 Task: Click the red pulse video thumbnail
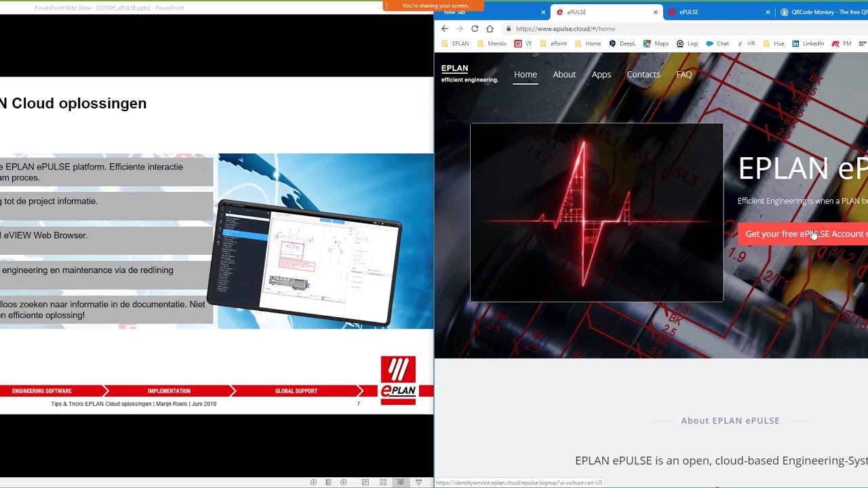click(597, 212)
